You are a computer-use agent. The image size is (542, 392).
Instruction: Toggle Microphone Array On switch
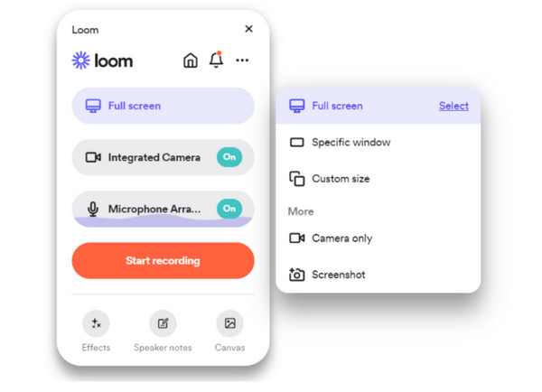pos(229,209)
